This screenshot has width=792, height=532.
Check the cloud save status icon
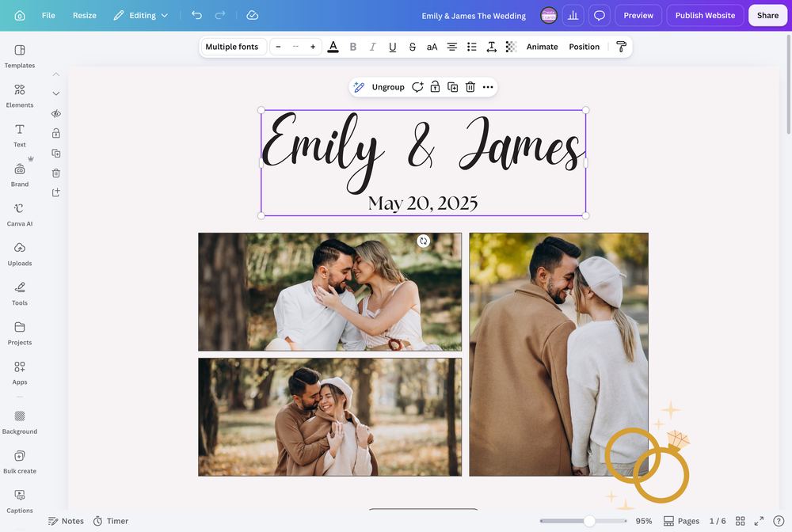(252, 16)
